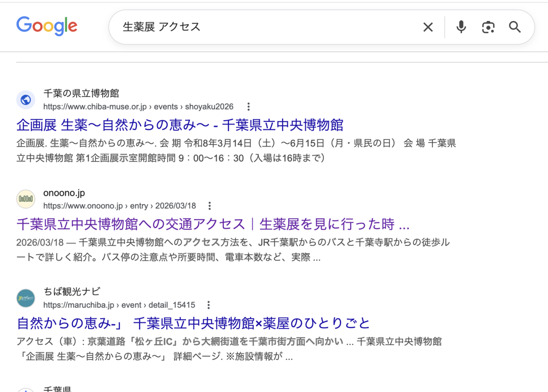
Task: Open result 千葉県立中央博物館×薬屋のひとりごと
Action: (193, 323)
